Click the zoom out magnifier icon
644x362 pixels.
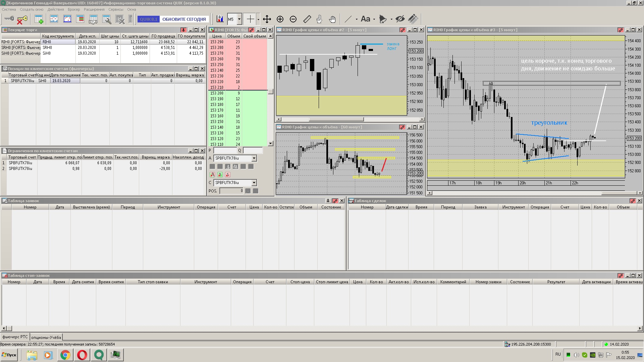pos(293,19)
